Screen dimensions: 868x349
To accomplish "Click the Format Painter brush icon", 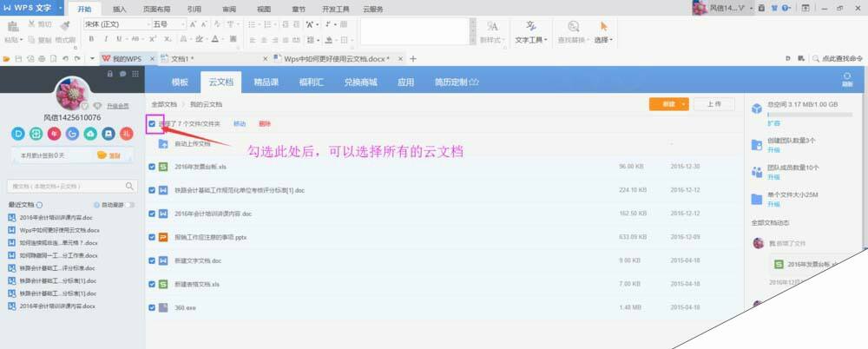I will pyautogui.click(x=65, y=25).
